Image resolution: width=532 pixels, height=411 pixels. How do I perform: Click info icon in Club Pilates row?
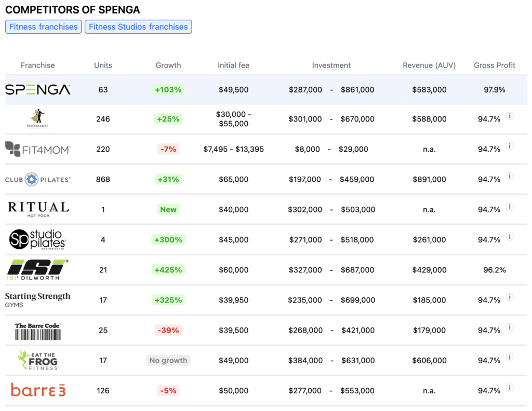(x=509, y=176)
